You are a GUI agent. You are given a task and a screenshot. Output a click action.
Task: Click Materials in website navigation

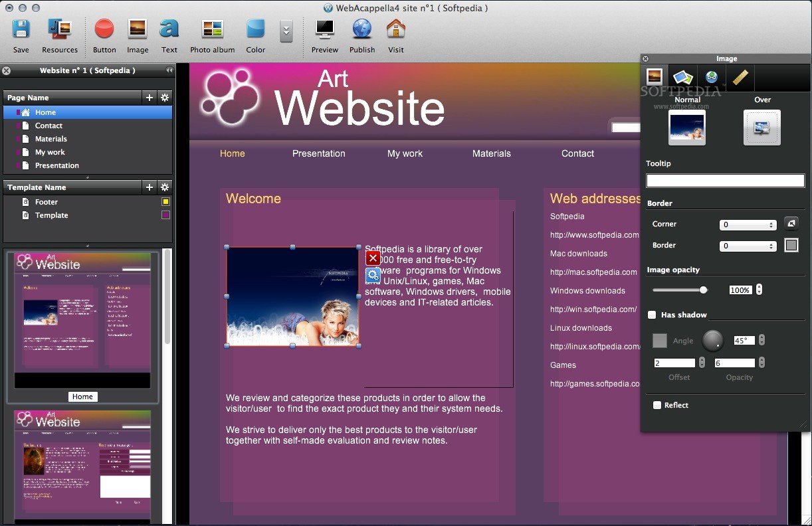tap(492, 153)
